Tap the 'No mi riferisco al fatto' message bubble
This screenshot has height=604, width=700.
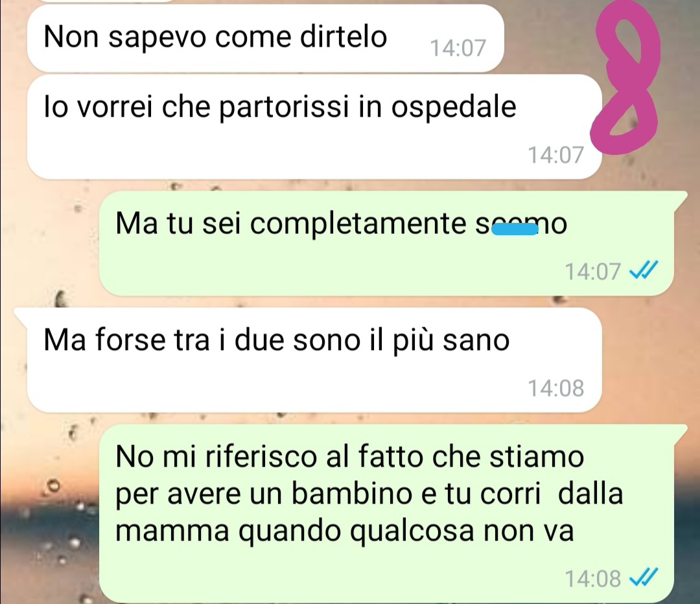392,513
